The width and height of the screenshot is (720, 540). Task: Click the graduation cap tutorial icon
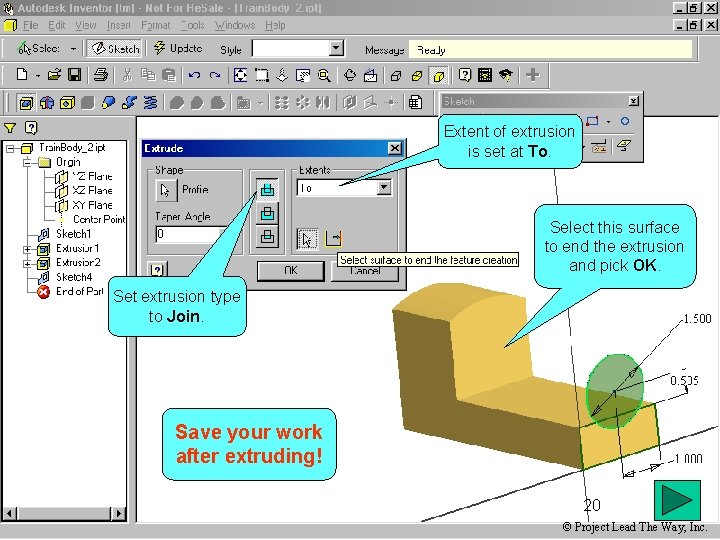pyautogui.click(x=506, y=75)
